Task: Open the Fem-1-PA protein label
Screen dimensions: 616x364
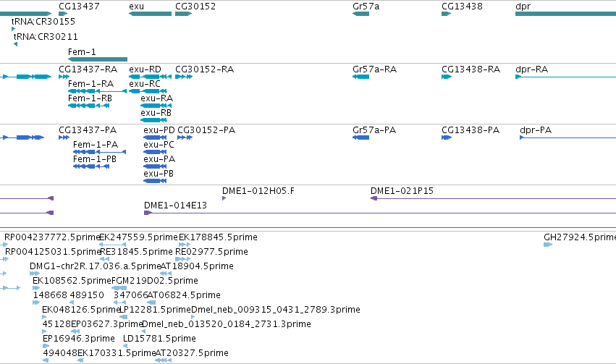Action: pyautogui.click(x=96, y=145)
